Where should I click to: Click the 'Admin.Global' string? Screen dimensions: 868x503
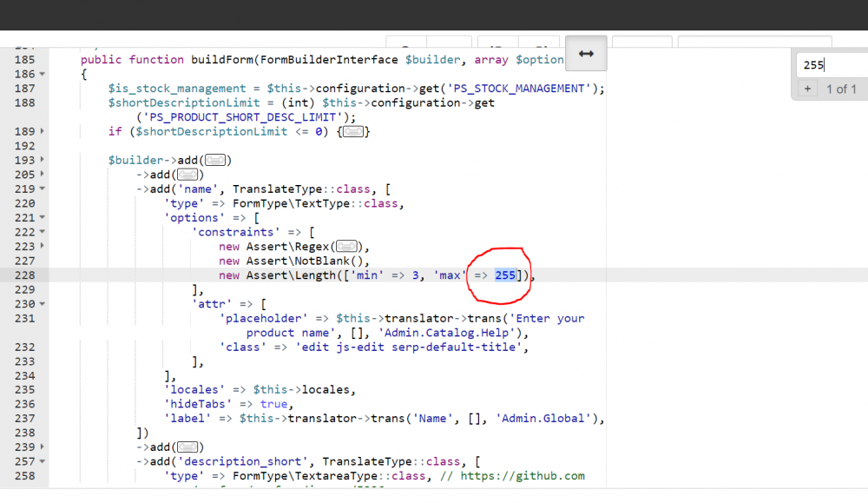pos(543,418)
